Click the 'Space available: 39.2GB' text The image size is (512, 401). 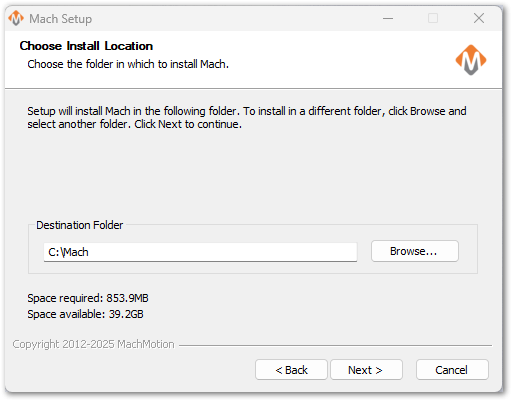(x=85, y=314)
